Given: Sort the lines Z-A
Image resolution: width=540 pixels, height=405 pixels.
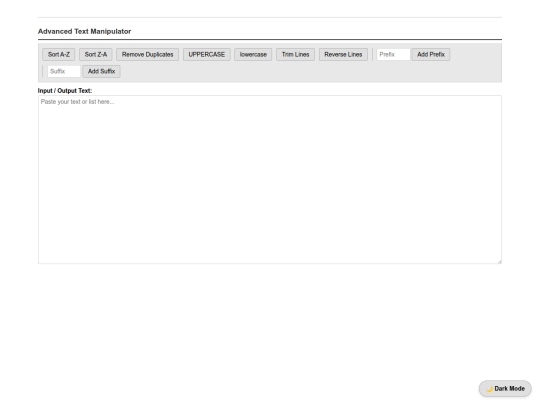Looking at the screenshot, I should point(96,54).
